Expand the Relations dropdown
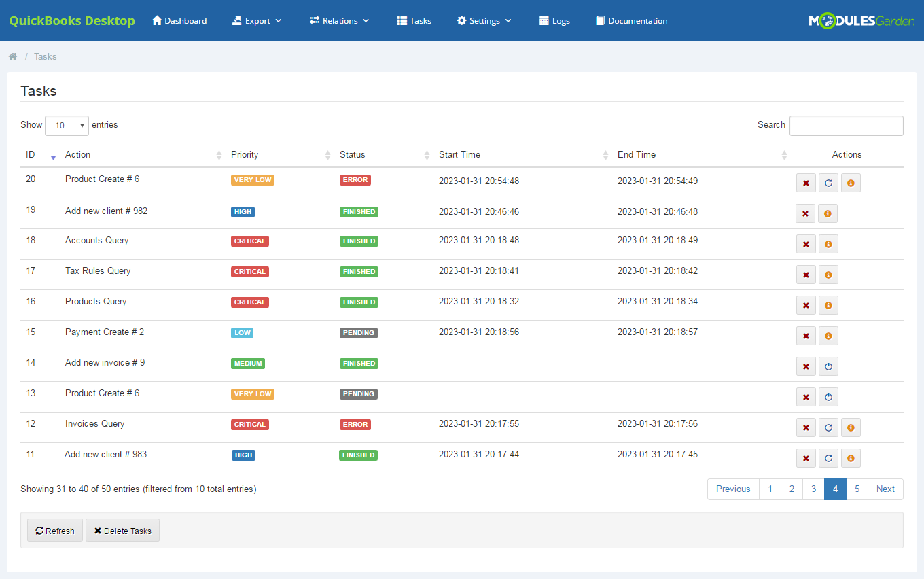 pos(339,20)
